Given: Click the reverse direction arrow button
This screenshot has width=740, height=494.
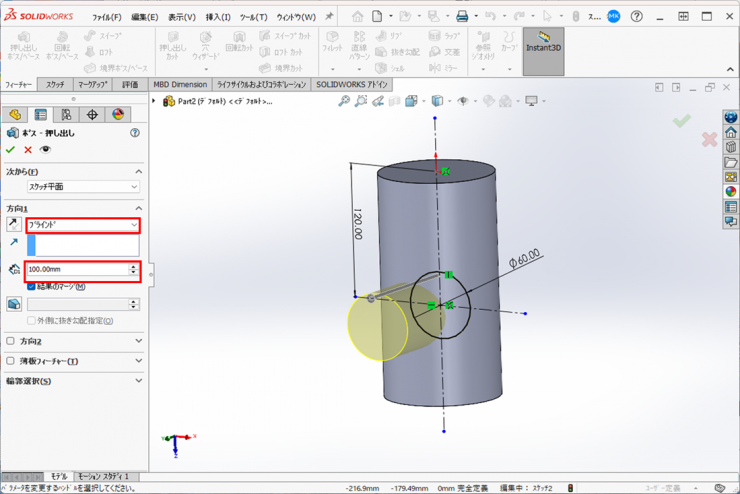Looking at the screenshot, I should pos(14,225).
